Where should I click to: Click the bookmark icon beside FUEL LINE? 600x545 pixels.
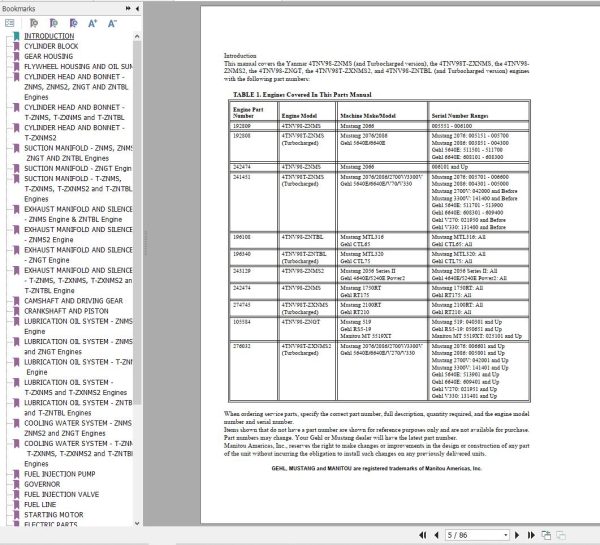click(16, 504)
